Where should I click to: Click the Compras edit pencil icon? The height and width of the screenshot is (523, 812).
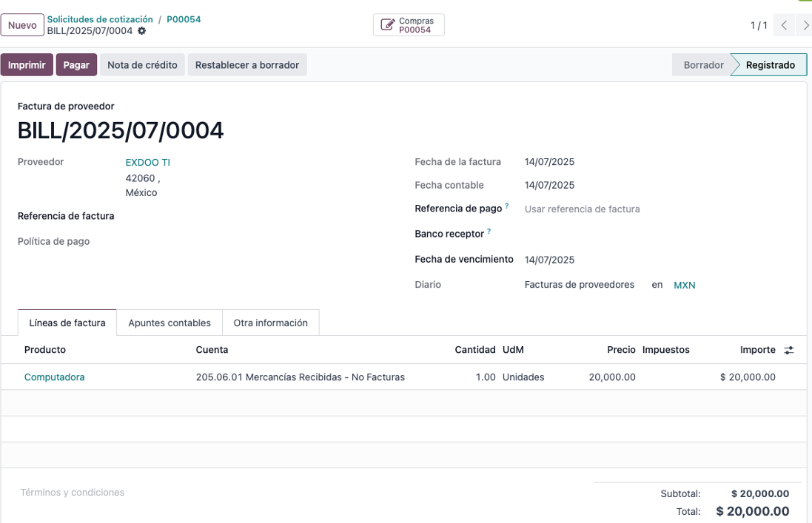tap(387, 25)
